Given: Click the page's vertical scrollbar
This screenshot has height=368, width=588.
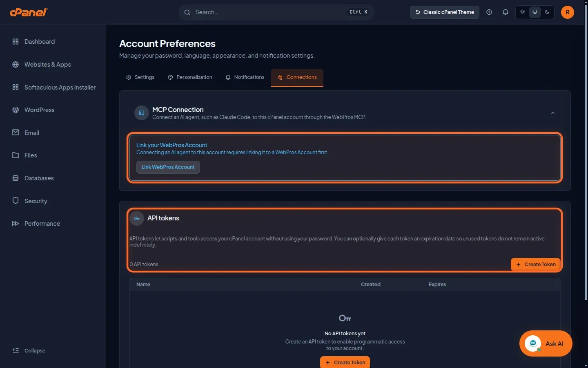Looking at the screenshot, I should point(586,152).
